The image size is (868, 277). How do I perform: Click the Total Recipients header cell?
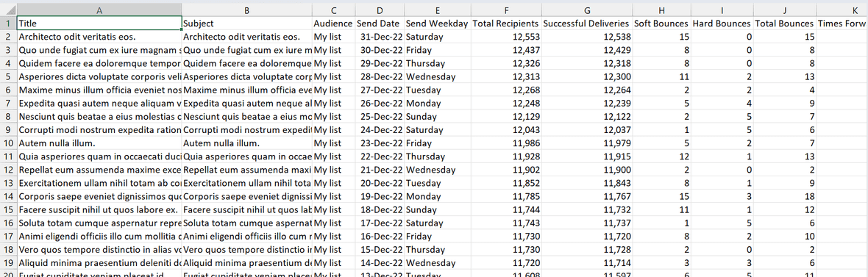coord(506,24)
